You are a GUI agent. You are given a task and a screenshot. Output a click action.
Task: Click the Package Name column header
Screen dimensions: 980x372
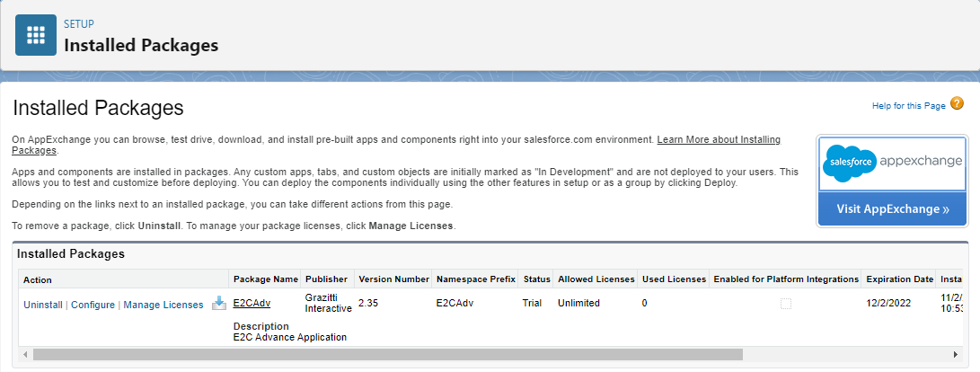[x=266, y=279]
